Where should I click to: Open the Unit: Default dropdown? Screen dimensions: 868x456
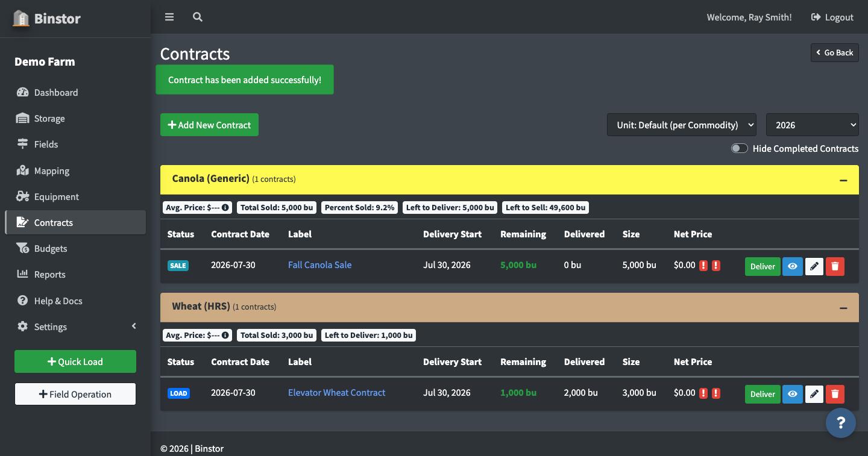[x=682, y=125]
